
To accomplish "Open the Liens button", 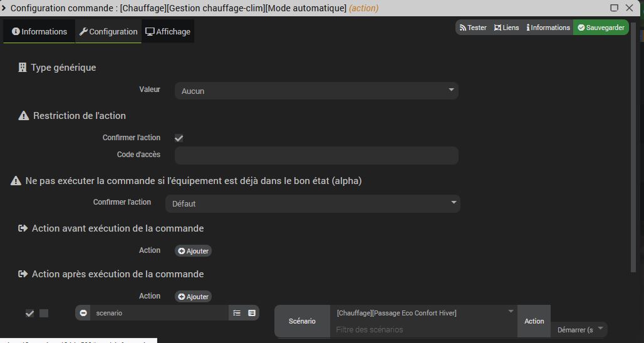I will click(x=506, y=28).
